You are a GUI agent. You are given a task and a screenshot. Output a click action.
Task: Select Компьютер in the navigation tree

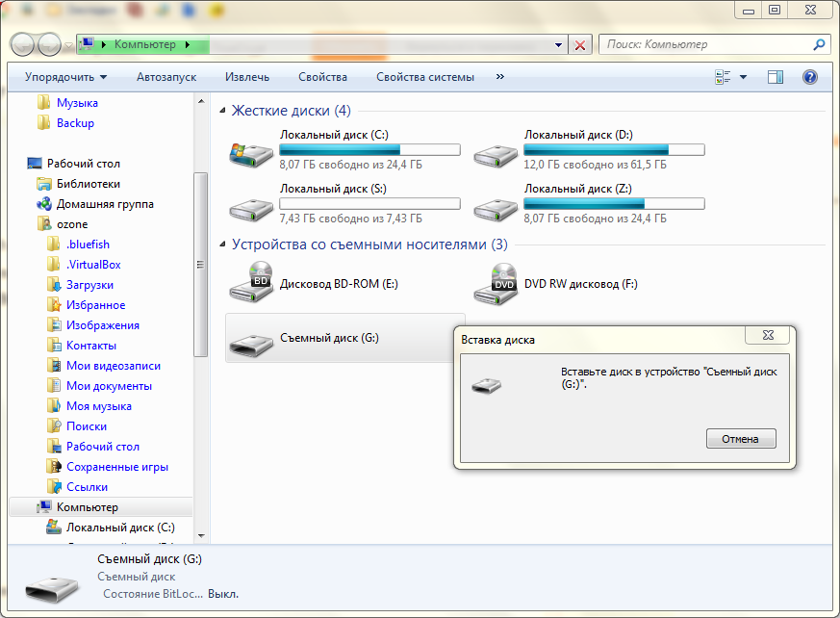88,507
